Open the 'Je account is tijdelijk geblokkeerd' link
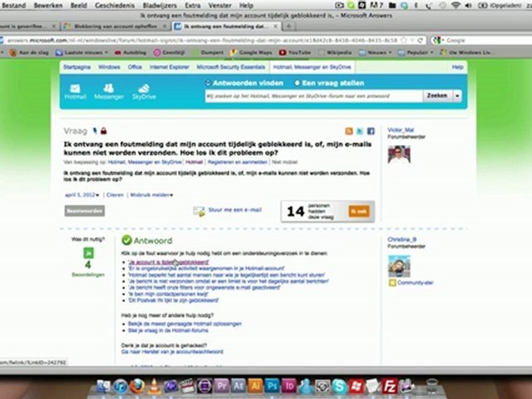Screen dimensions: 532x399 click(168, 262)
